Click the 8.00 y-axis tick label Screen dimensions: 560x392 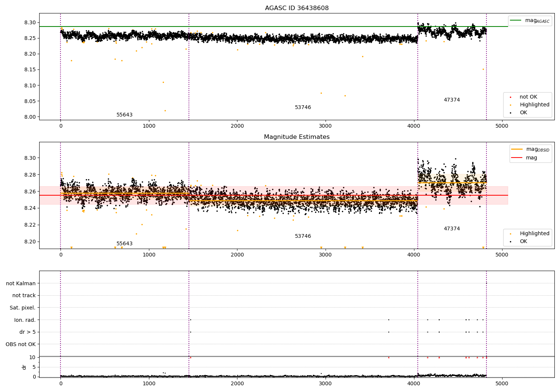30,117
